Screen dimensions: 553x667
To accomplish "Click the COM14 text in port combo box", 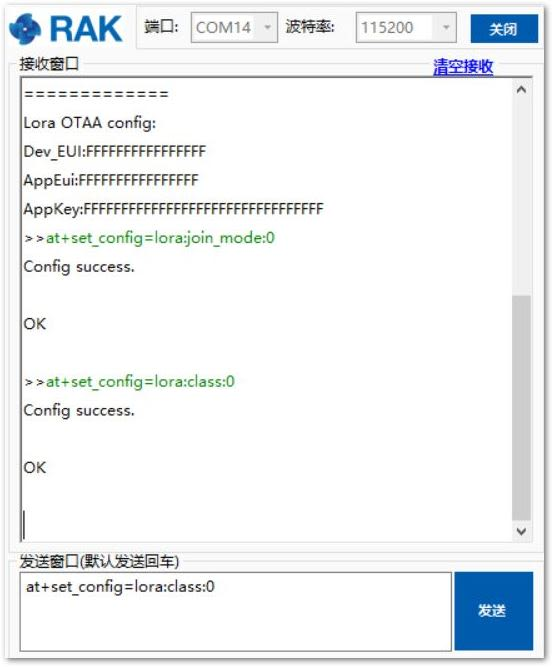I will click(223, 28).
